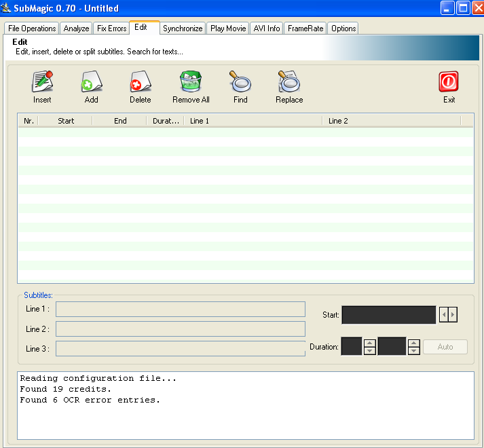This screenshot has width=484, height=448.
Task: Switch to the File Operations tab
Action: (32, 29)
